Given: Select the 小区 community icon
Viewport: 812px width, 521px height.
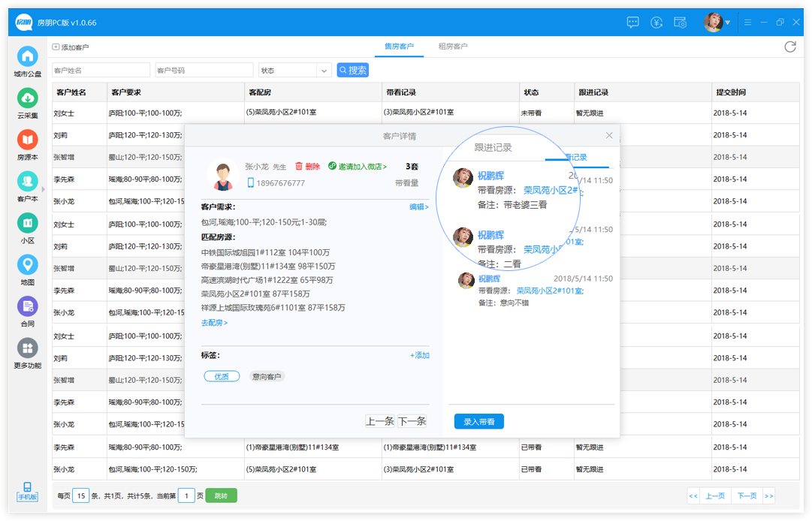Looking at the screenshot, I should click(28, 223).
